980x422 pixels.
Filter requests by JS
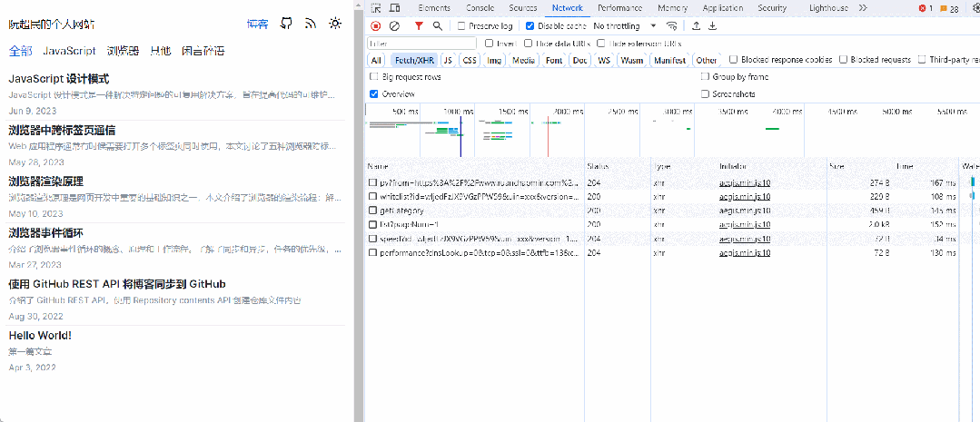pyautogui.click(x=448, y=61)
